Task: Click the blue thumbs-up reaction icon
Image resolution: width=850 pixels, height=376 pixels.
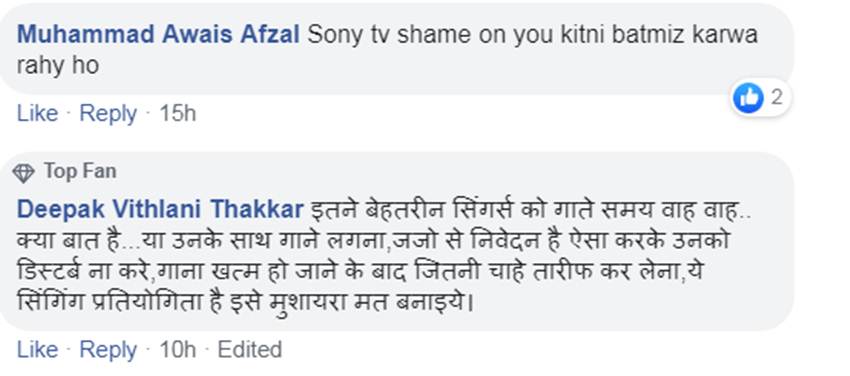Action: 748,99
